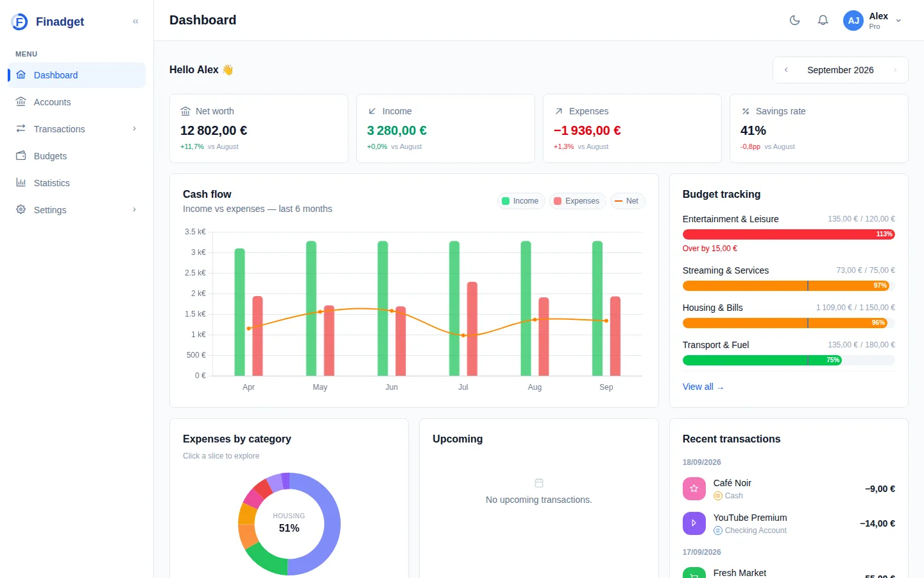Click the April income bar in chart
This screenshot has height=578, width=924.
tap(239, 312)
